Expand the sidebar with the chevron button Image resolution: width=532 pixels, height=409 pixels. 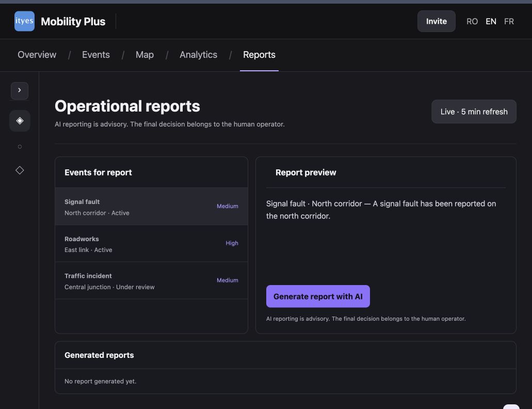[20, 90]
